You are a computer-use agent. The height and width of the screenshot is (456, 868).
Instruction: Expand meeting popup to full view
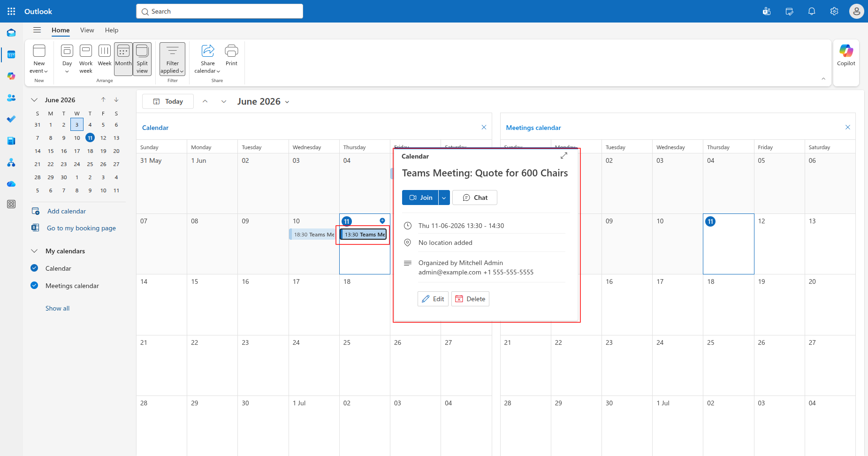(564, 156)
